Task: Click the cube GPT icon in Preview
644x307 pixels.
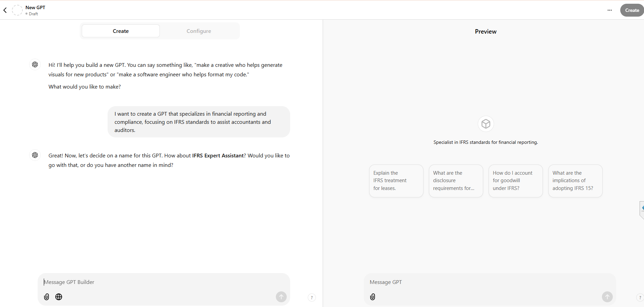Action: (486, 124)
